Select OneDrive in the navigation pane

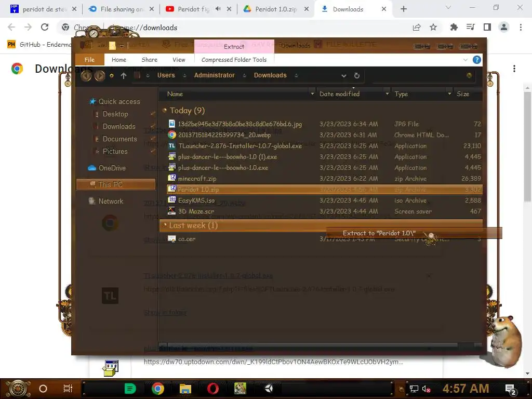tap(112, 168)
